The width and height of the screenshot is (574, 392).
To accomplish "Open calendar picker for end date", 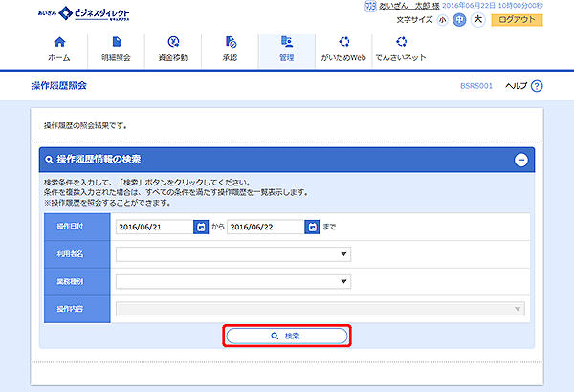I will (x=312, y=228).
